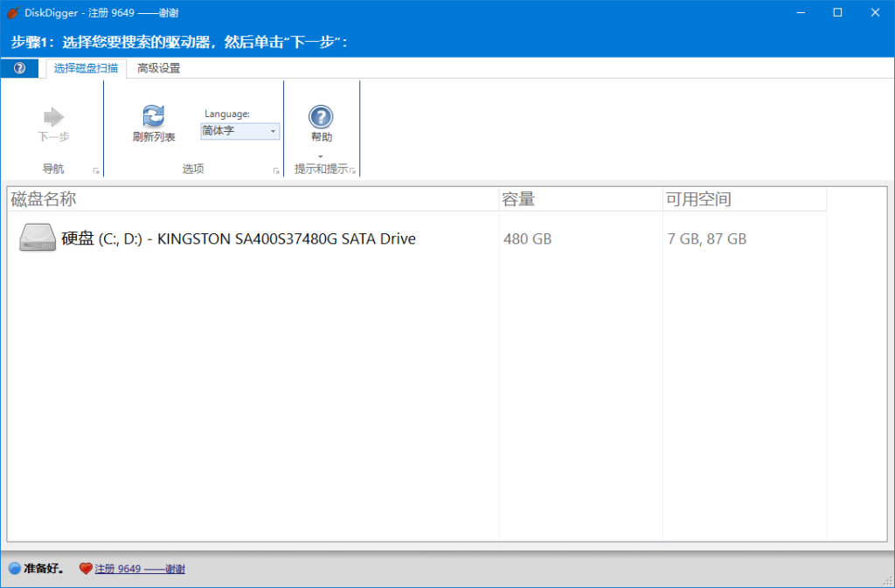
Task: Click the 帮助 label under the help icon
Action: point(322,137)
